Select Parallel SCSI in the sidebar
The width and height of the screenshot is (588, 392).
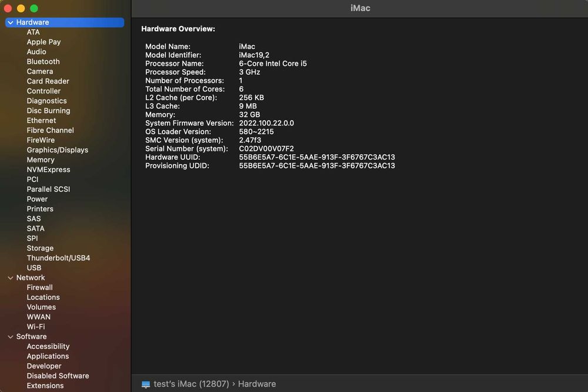coord(48,190)
